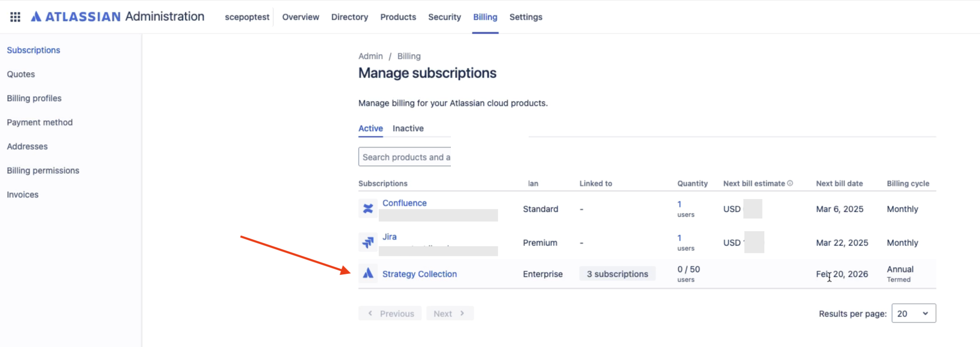Click the Premium plan cell
980x347 pixels.
coord(540,243)
